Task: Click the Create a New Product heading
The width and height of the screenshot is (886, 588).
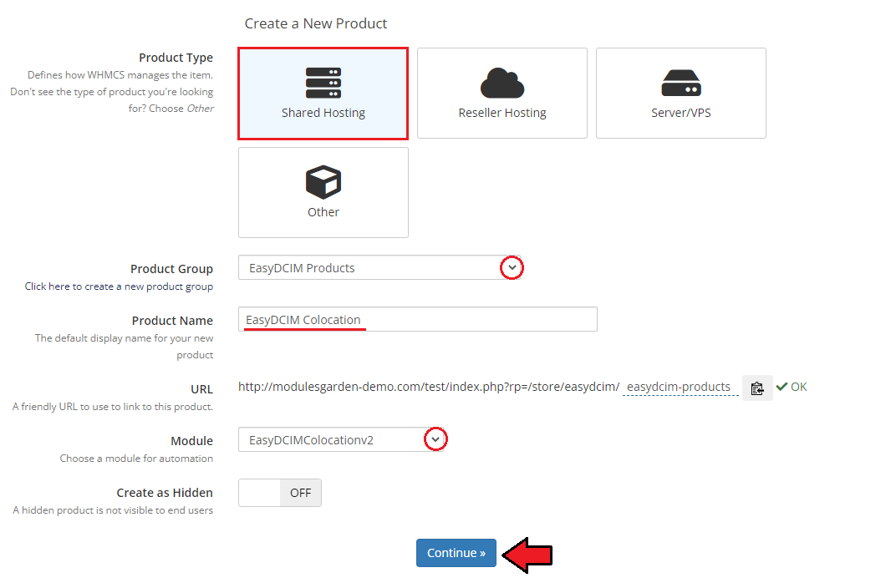Action: [316, 23]
